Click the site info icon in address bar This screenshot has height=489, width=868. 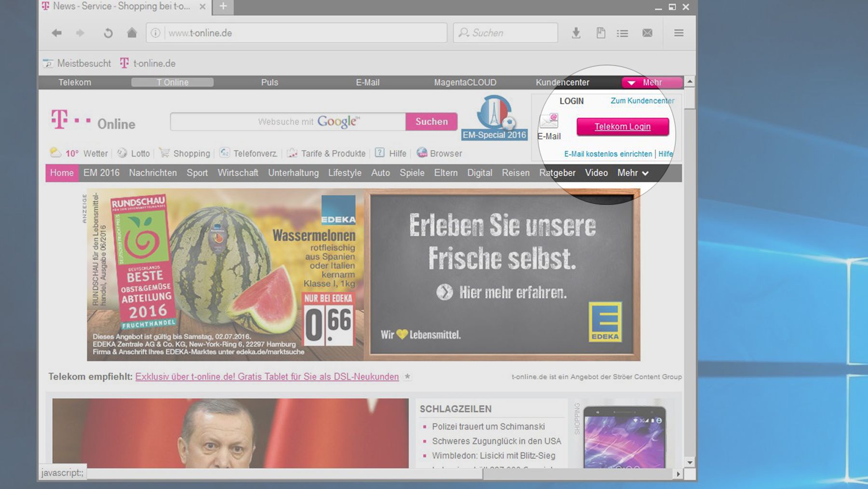tap(155, 33)
